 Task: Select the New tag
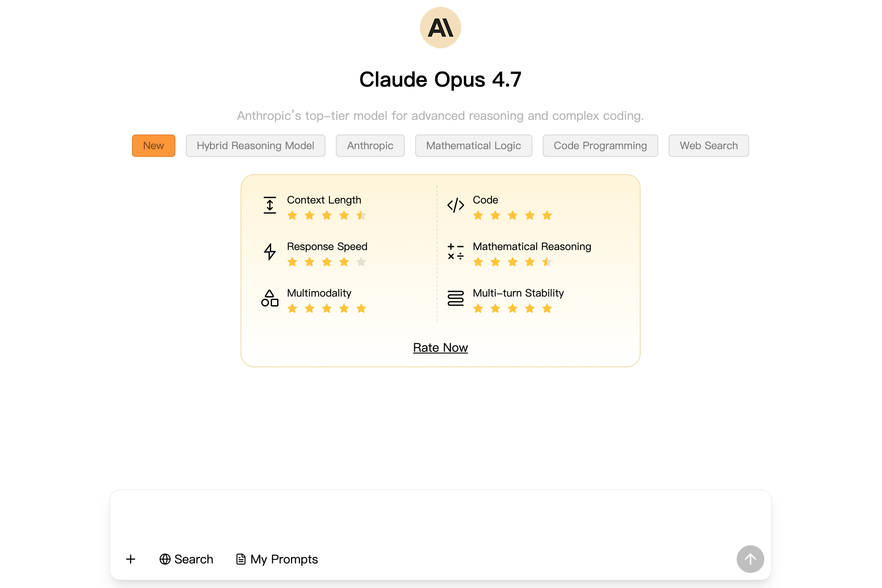click(x=153, y=146)
